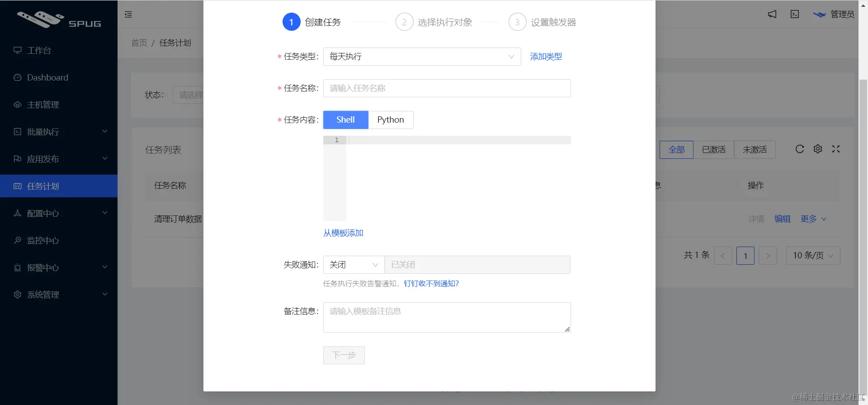The height and width of the screenshot is (405, 868).
Task: Click the Dashboard gauge icon
Action: click(18, 77)
